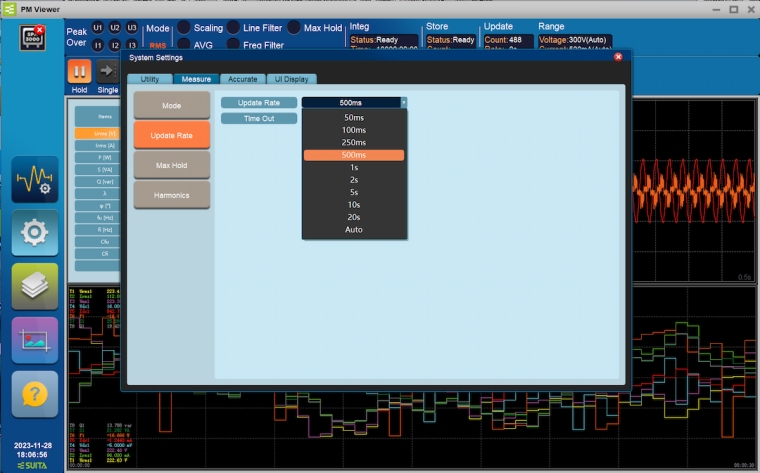Switch to the Utility tab
This screenshot has height=473, width=760.
149,78
